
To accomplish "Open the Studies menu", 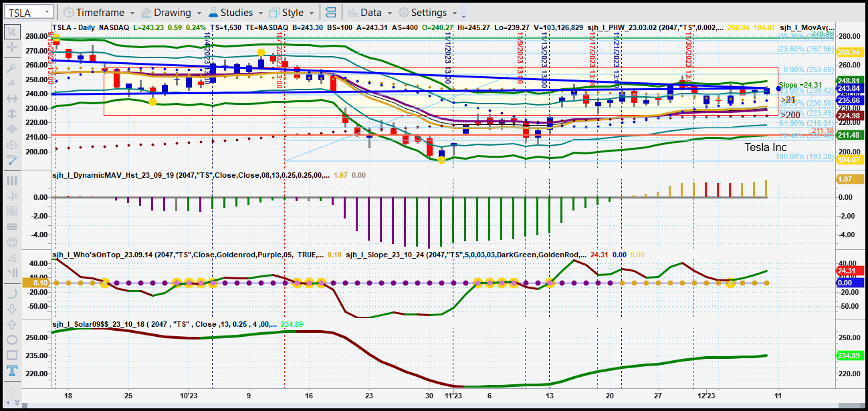I will (235, 13).
